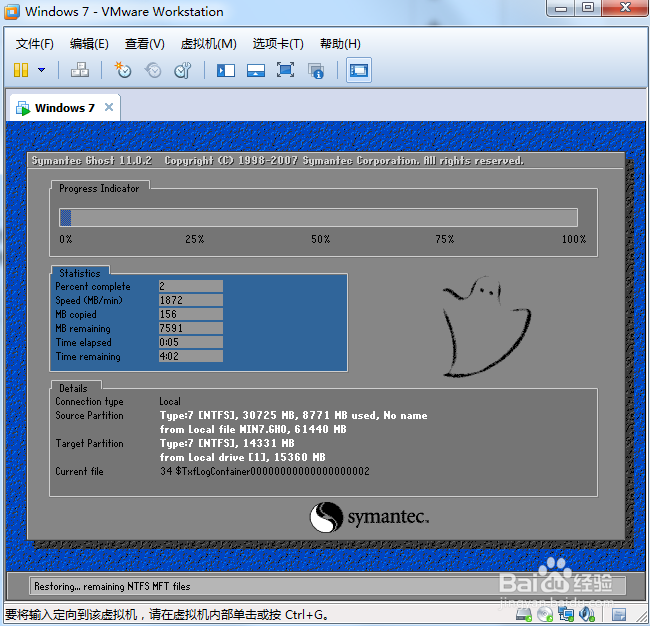Click the Ctrl+G input redirection hint text
Screen dimensions: 650x626
click(x=168, y=614)
